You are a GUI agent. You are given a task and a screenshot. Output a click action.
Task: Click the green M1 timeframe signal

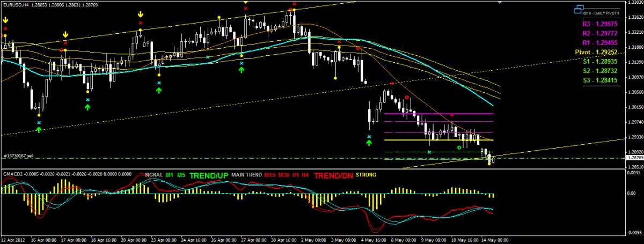[170, 175]
